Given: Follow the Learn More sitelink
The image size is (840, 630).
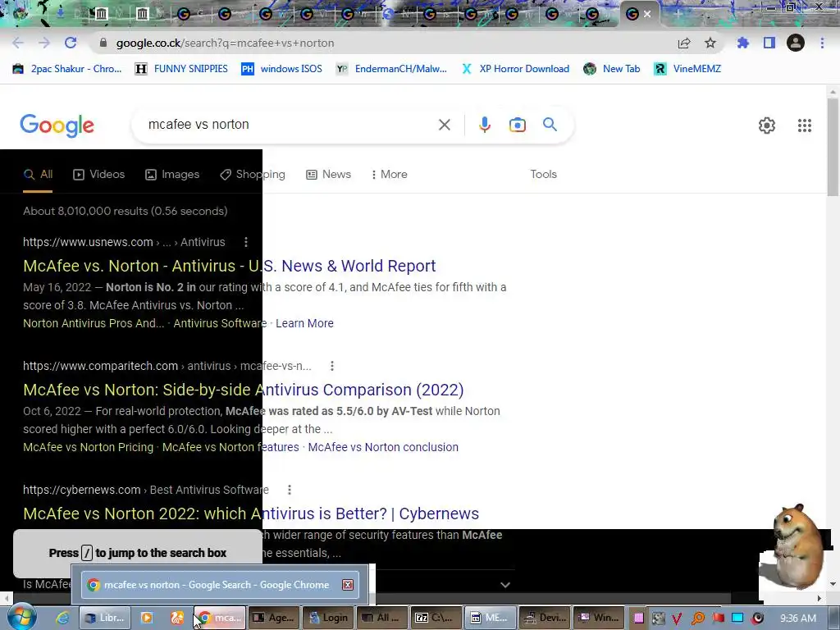Looking at the screenshot, I should click(x=304, y=323).
